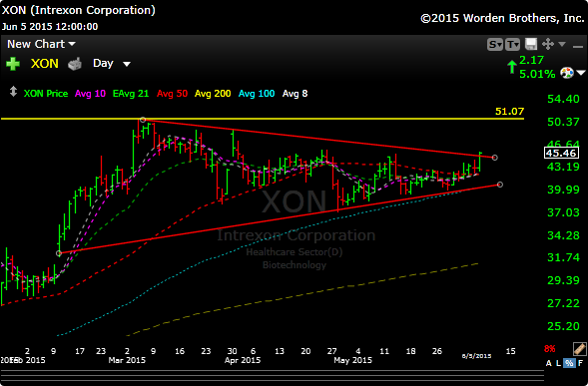
Task: Select the L log scaling toggle
Action: click(558, 363)
